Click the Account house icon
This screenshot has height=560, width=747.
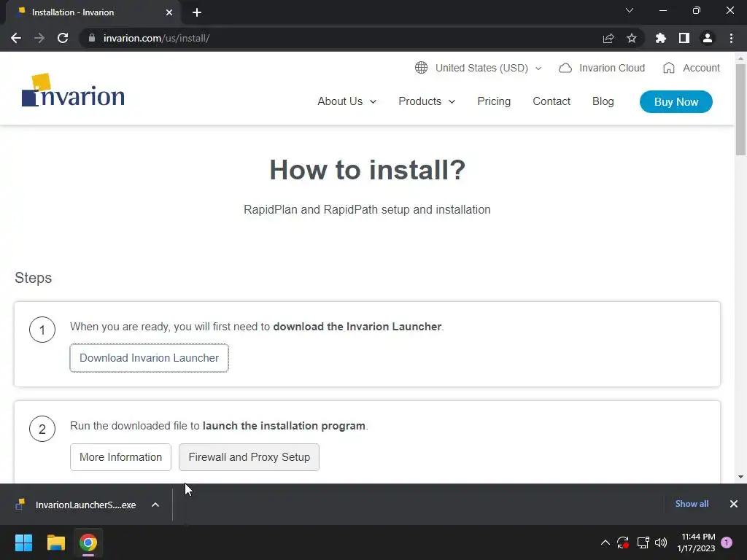pyautogui.click(x=669, y=68)
